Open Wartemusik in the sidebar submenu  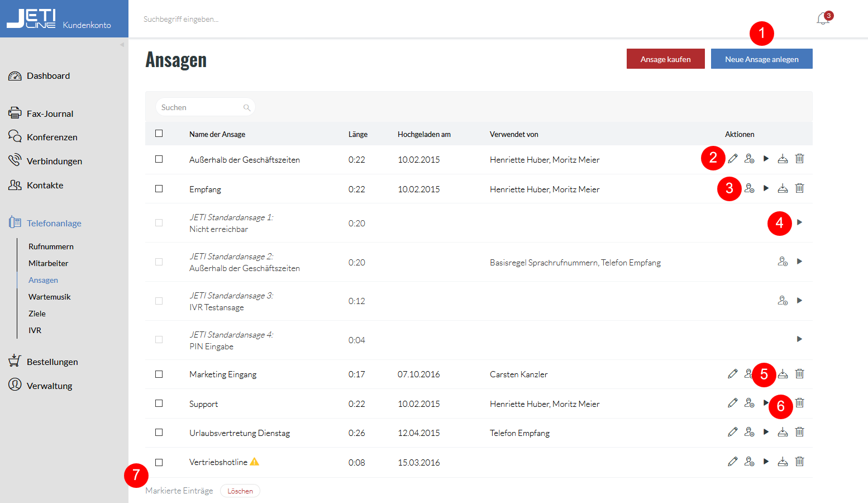tap(50, 297)
